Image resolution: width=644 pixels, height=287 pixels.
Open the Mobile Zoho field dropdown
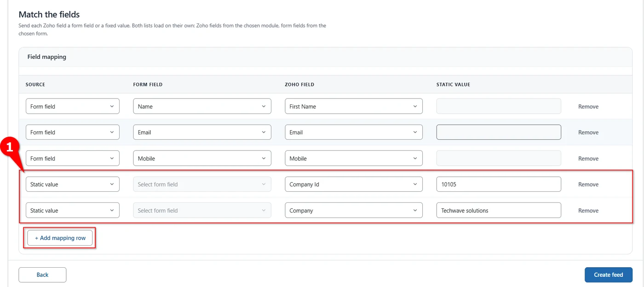354,158
